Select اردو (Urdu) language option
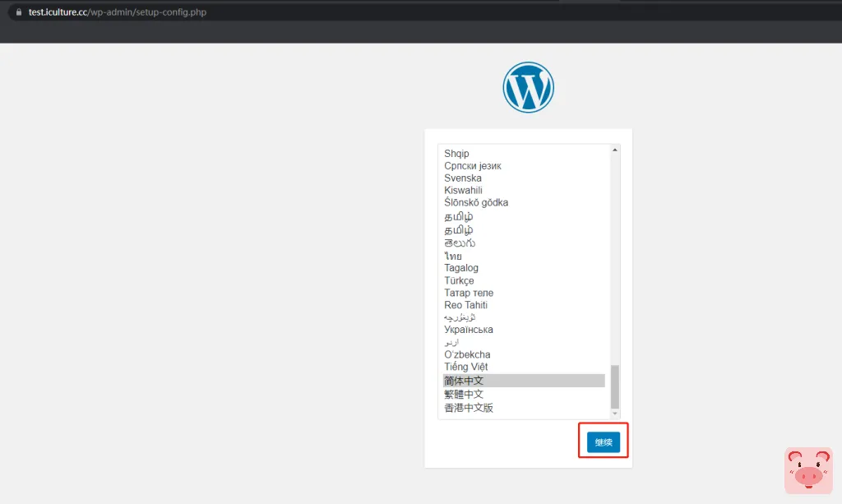 click(x=524, y=342)
